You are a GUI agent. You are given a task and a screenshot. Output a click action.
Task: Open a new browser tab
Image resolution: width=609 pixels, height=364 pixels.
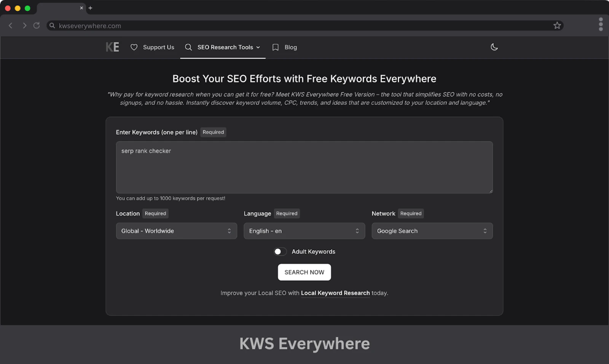click(x=90, y=8)
